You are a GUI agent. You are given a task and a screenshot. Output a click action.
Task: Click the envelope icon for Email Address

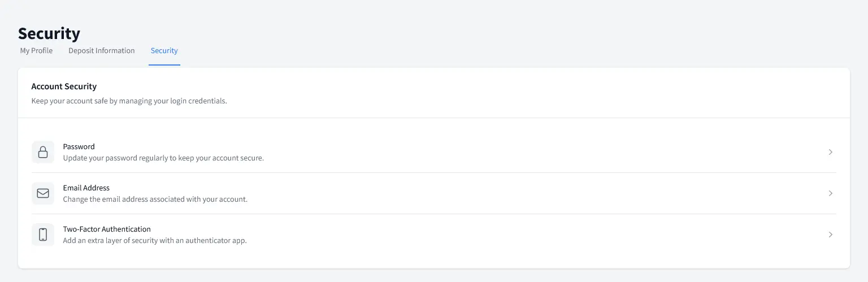(43, 193)
